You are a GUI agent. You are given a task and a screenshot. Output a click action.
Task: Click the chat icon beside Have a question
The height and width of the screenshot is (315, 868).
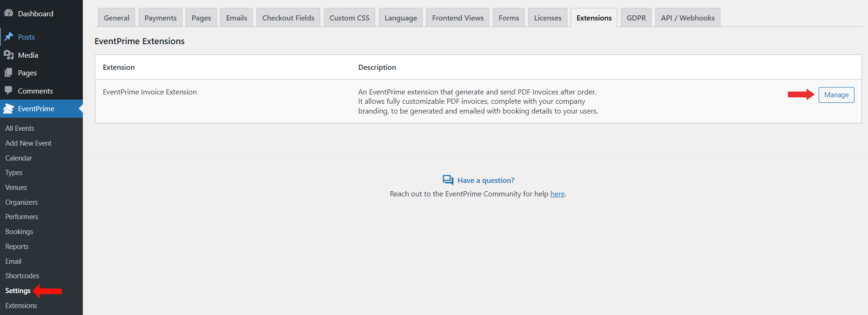(448, 180)
